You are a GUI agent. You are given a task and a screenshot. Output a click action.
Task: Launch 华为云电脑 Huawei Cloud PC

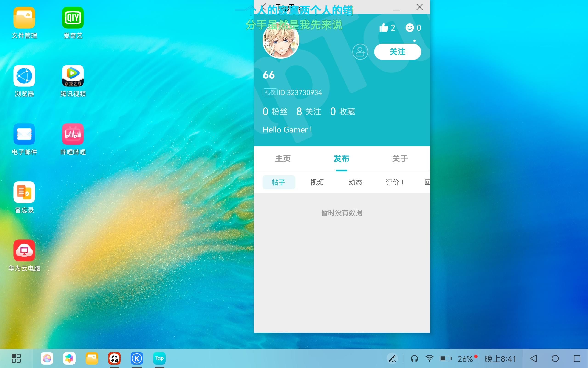(24, 250)
